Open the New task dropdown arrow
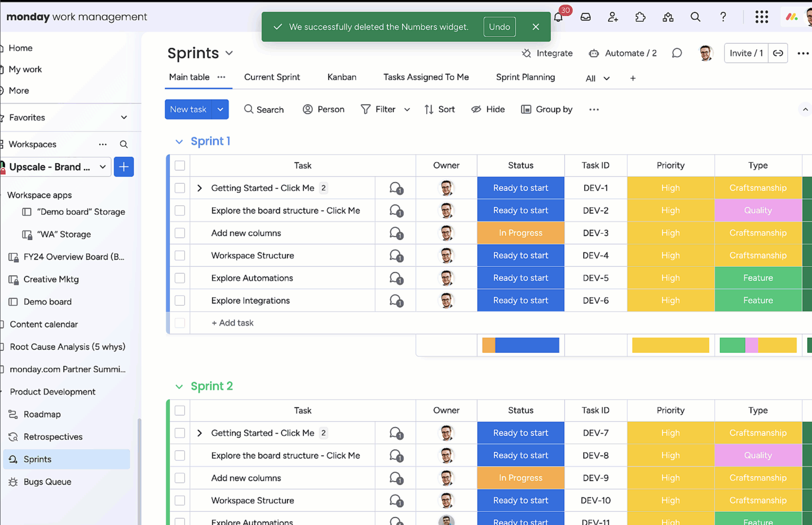The width and height of the screenshot is (812, 525). [220, 109]
